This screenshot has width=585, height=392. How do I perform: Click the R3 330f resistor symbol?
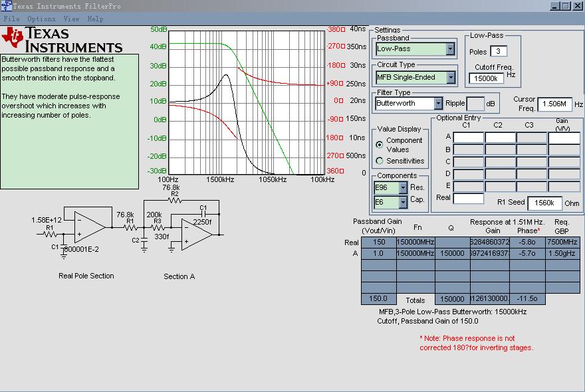pyautogui.click(x=158, y=226)
